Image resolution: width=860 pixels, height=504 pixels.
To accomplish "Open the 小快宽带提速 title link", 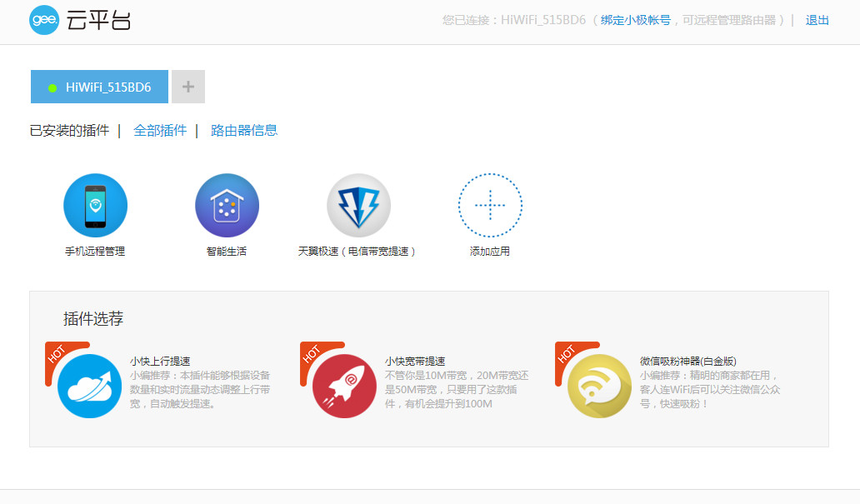I will (x=415, y=361).
